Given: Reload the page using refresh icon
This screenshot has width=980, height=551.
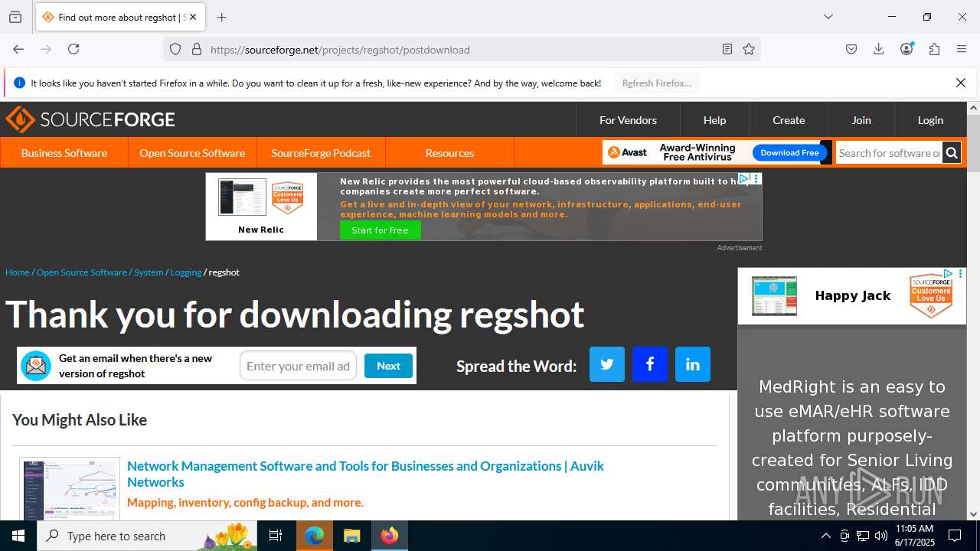Looking at the screenshot, I should click(x=73, y=49).
